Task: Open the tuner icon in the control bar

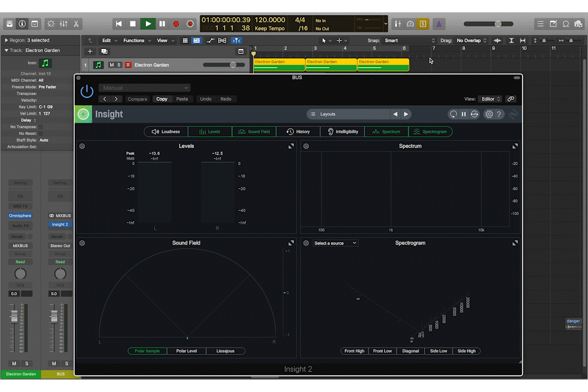Action: (410, 24)
